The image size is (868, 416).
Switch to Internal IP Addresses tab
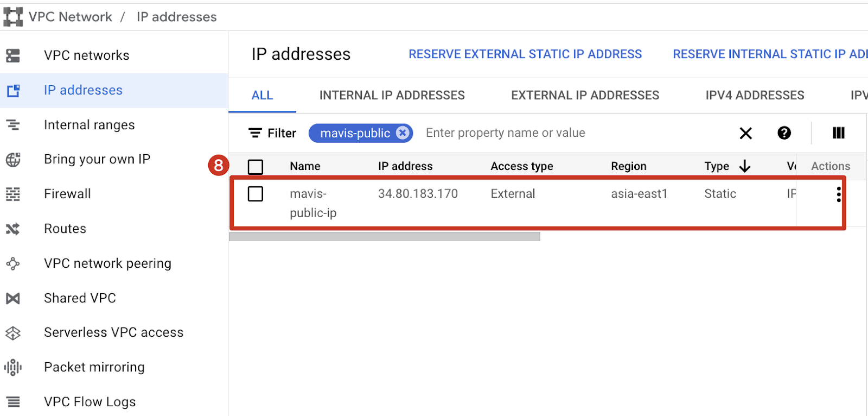coord(392,96)
